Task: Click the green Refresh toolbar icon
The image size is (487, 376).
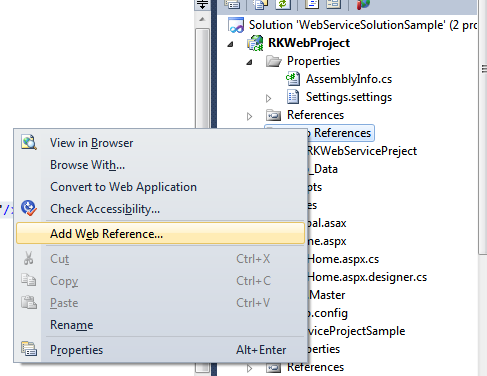Action: point(283,4)
